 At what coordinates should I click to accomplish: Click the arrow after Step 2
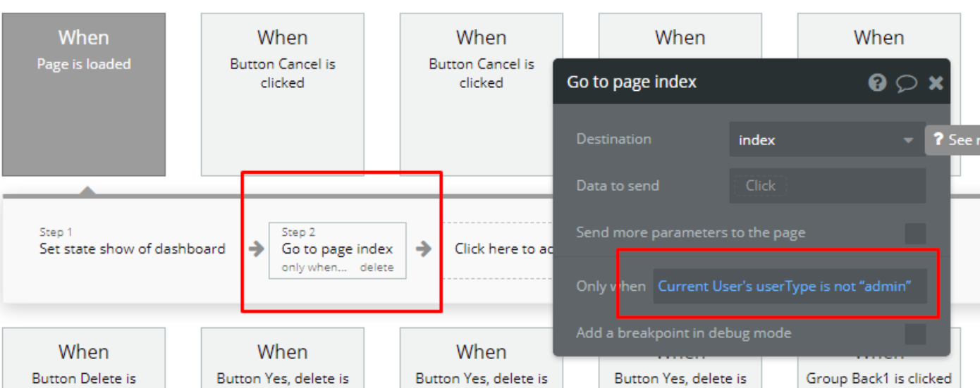(x=423, y=249)
